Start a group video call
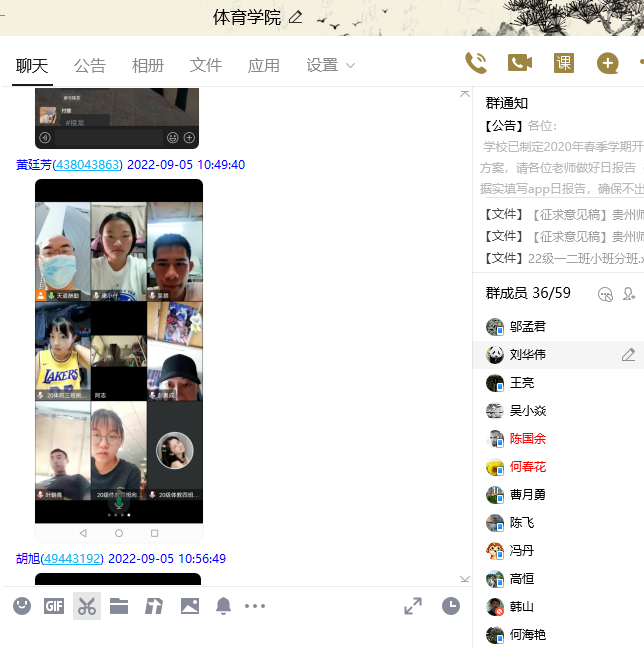 tap(519, 63)
